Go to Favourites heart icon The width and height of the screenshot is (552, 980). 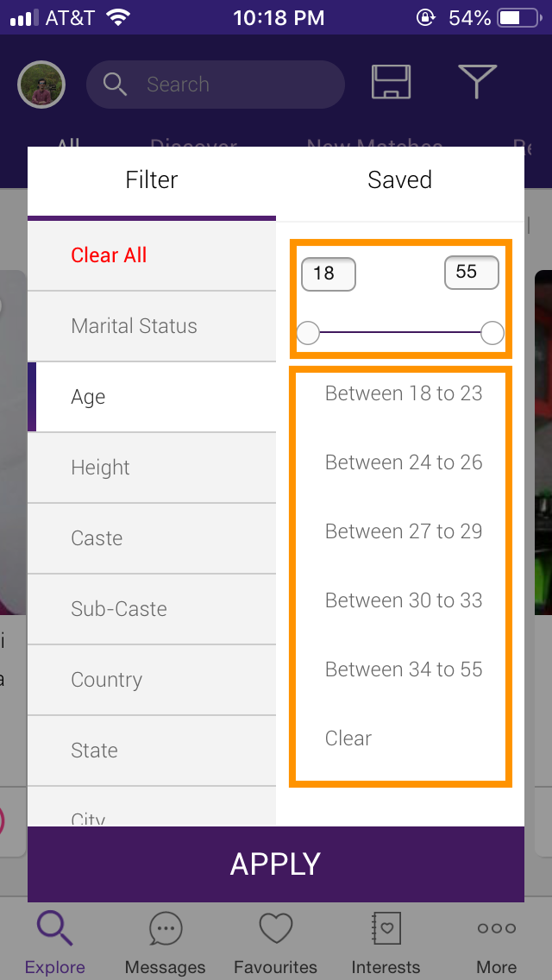coord(276,928)
